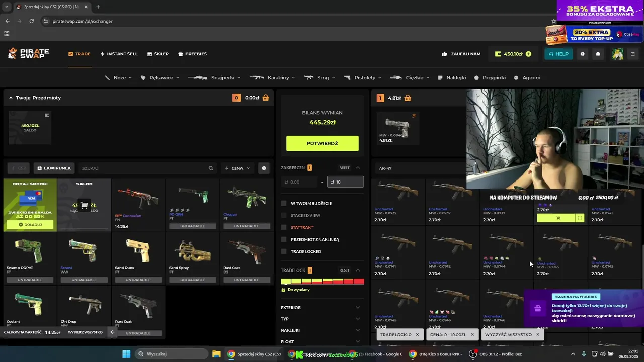Click the last red segment of tradelock bar

tap(359, 281)
